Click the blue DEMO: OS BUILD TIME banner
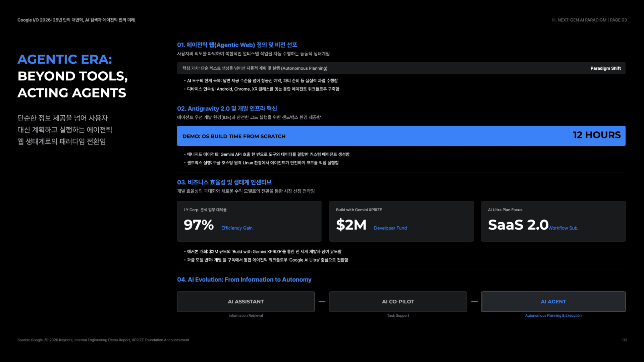This screenshot has height=362, width=644. 401,136
